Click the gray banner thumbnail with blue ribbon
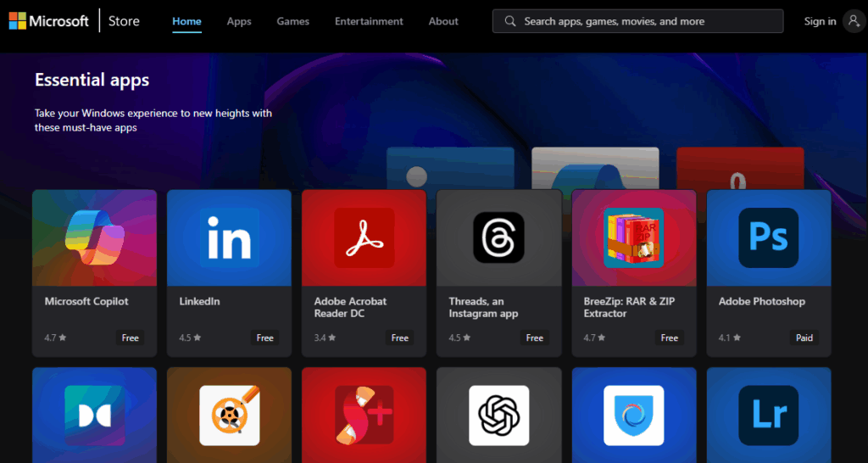 (x=596, y=169)
